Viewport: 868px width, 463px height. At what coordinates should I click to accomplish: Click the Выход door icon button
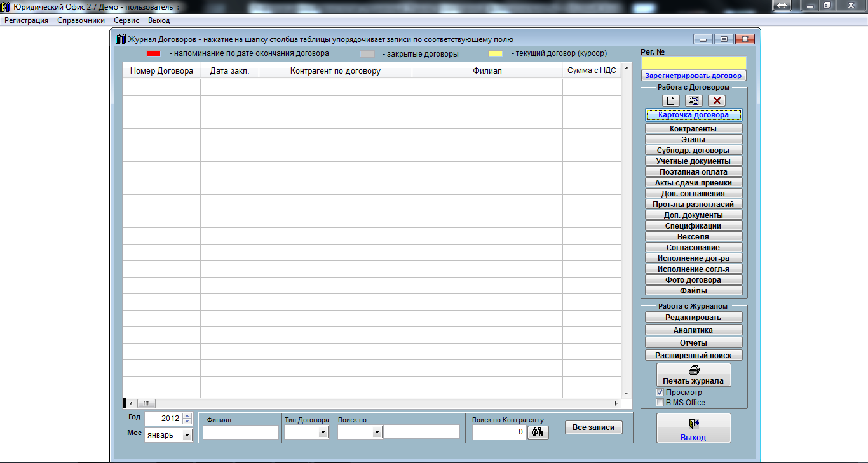coord(693,428)
